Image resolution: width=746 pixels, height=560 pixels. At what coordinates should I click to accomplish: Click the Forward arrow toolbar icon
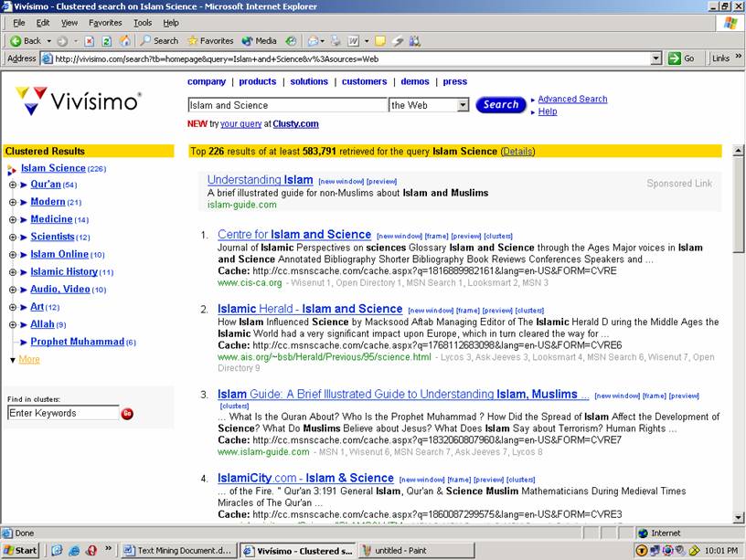(x=62, y=41)
